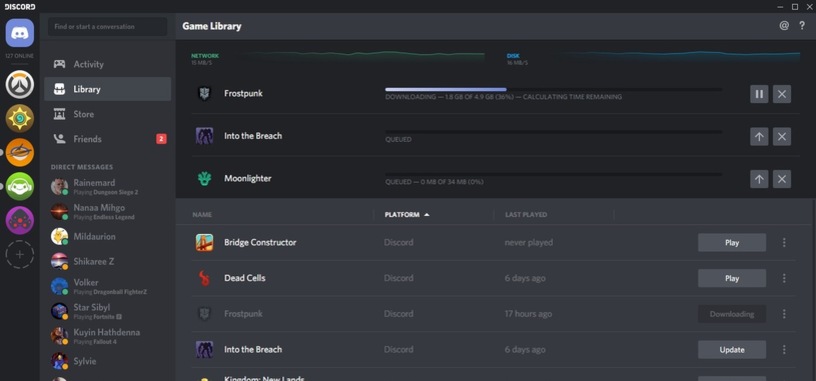Open direct message with Kuyin Hathdenna
The height and width of the screenshot is (381, 816).
pos(107,336)
